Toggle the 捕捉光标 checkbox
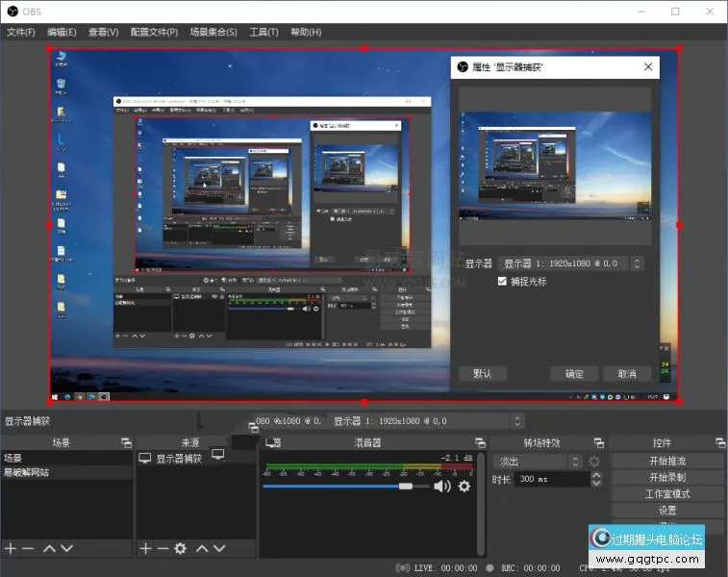Viewport: 728px width, 577px height. 502,281
